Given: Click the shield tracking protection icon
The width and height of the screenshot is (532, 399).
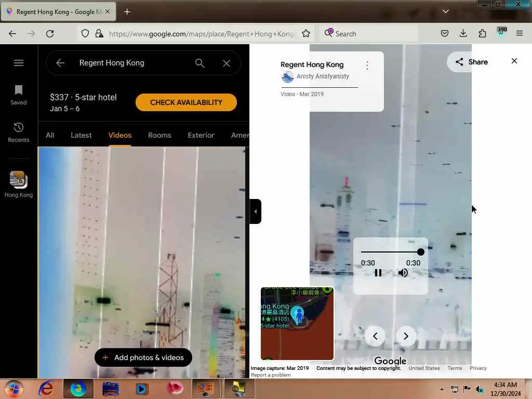Looking at the screenshot, I should pos(85,33).
